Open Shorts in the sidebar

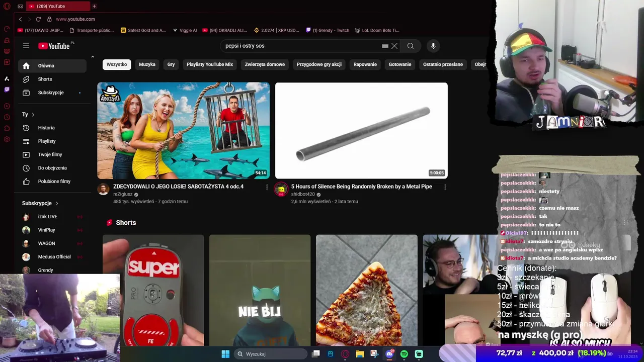coord(52,79)
